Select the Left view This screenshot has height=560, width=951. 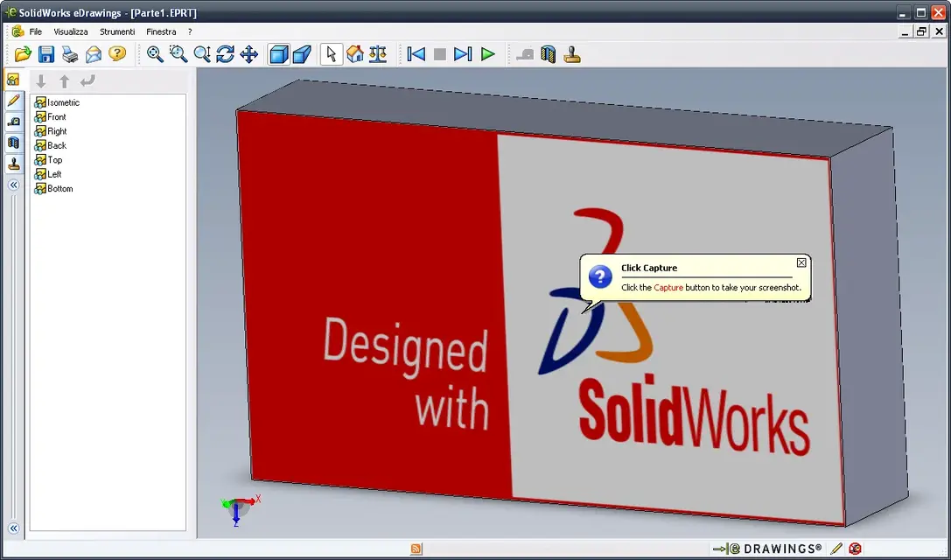pyautogui.click(x=48, y=174)
